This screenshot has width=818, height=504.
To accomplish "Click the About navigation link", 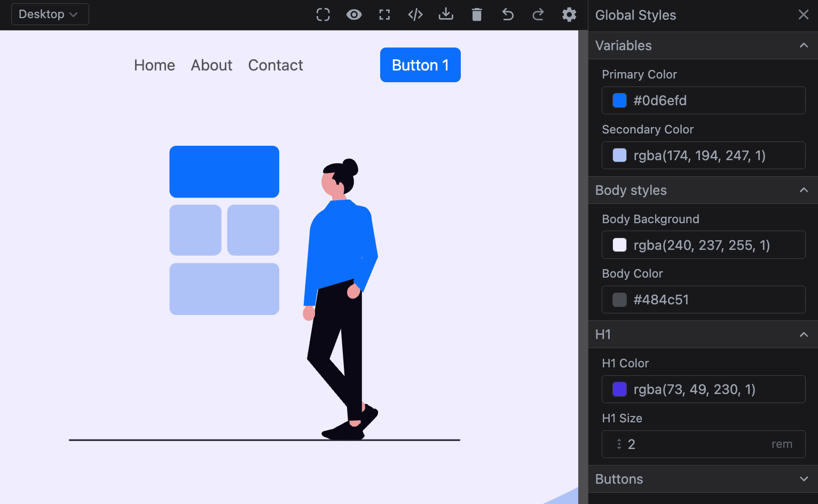I will 211,65.
